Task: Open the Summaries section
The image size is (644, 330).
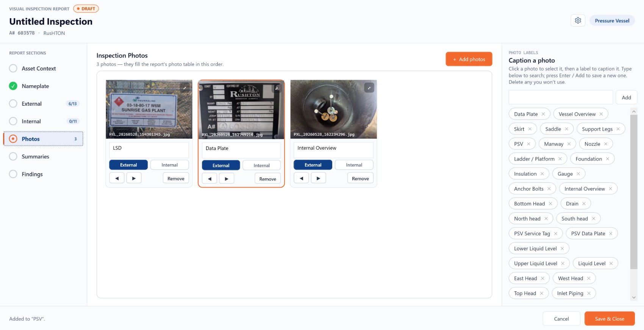Action: 43,156
